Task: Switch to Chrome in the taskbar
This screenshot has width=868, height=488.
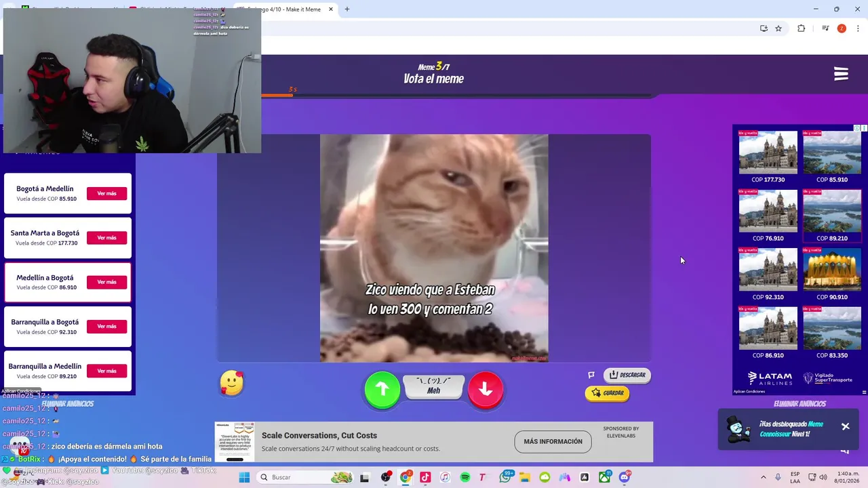Action: point(406,477)
